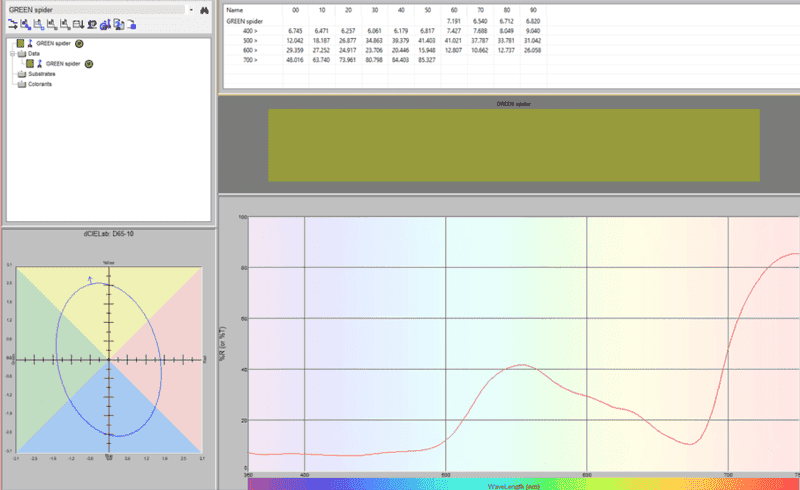Select the GREEN spider row in data table

[244, 21]
